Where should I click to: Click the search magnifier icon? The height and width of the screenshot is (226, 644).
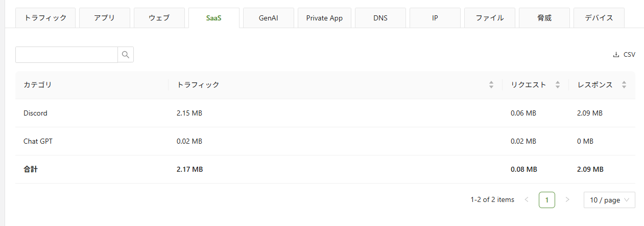[126, 55]
